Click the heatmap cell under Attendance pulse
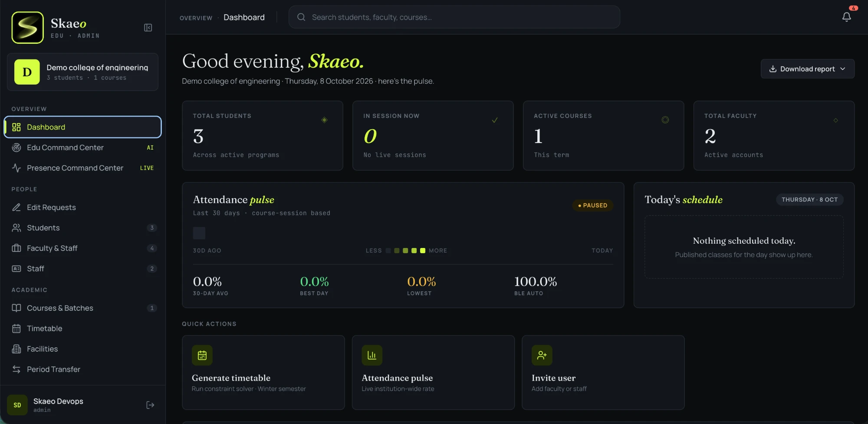 click(199, 233)
